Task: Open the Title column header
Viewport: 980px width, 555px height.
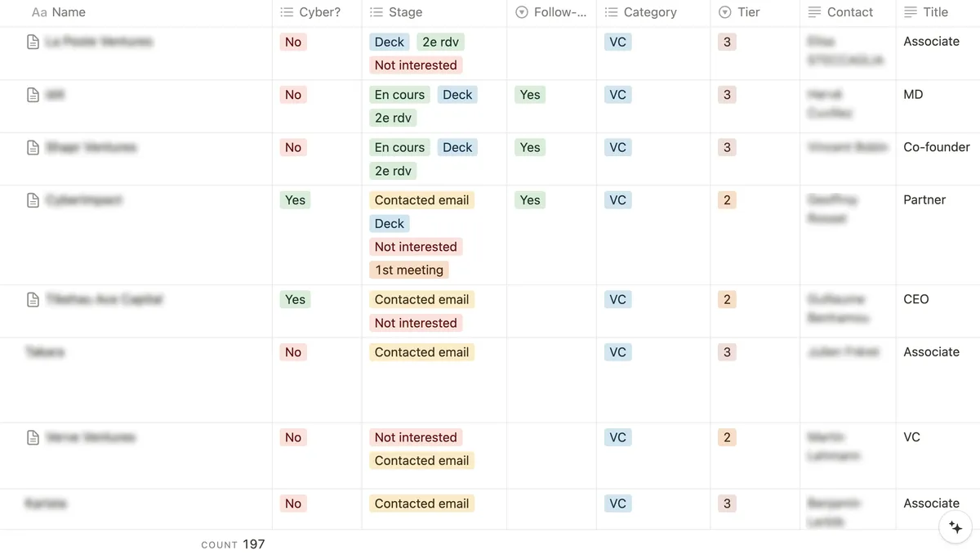Action: click(933, 11)
